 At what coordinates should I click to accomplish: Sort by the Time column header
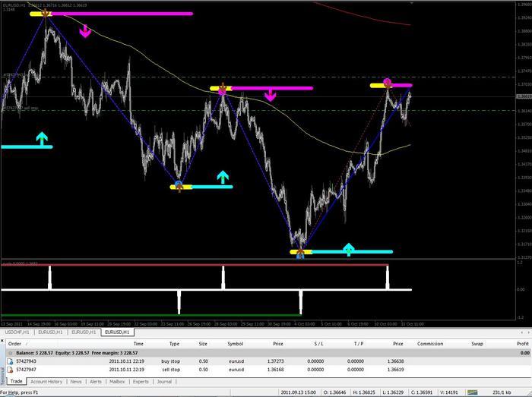[x=138, y=344]
